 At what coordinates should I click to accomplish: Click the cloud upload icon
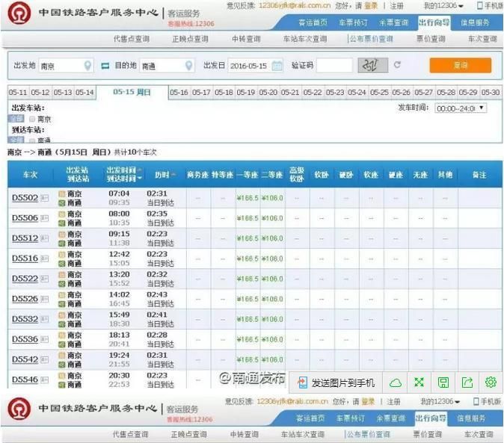[x=396, y=382]
